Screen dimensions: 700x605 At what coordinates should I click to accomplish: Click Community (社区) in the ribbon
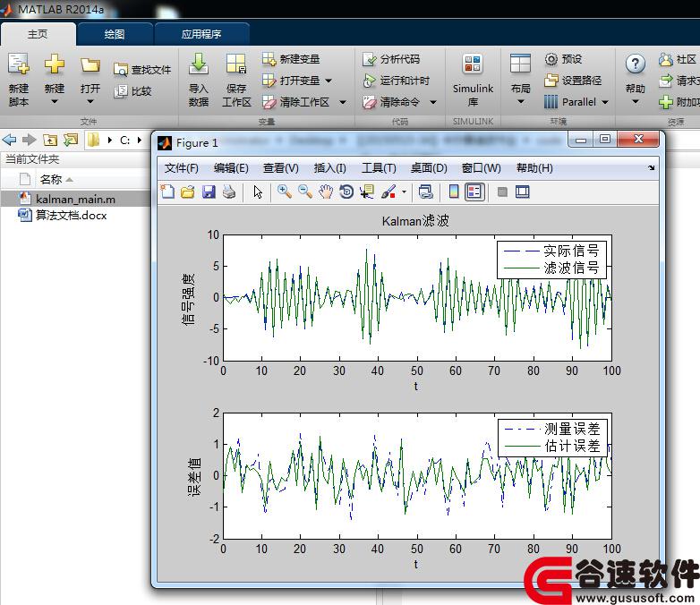[x=678, y=59]
